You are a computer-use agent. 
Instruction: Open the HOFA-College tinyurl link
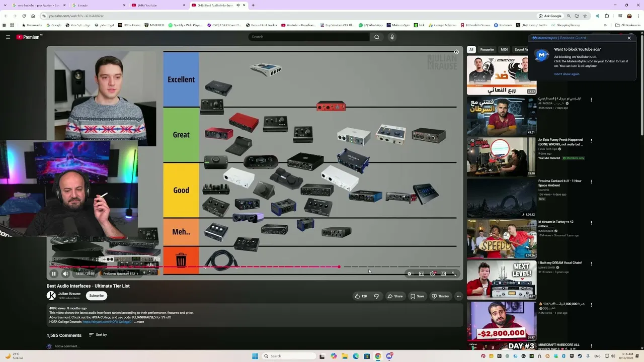coord(107,322)
